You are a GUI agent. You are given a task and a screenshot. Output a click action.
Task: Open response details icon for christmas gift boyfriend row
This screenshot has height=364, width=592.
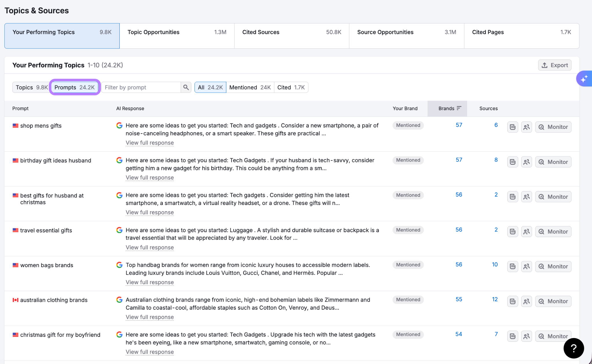point(513,336)
